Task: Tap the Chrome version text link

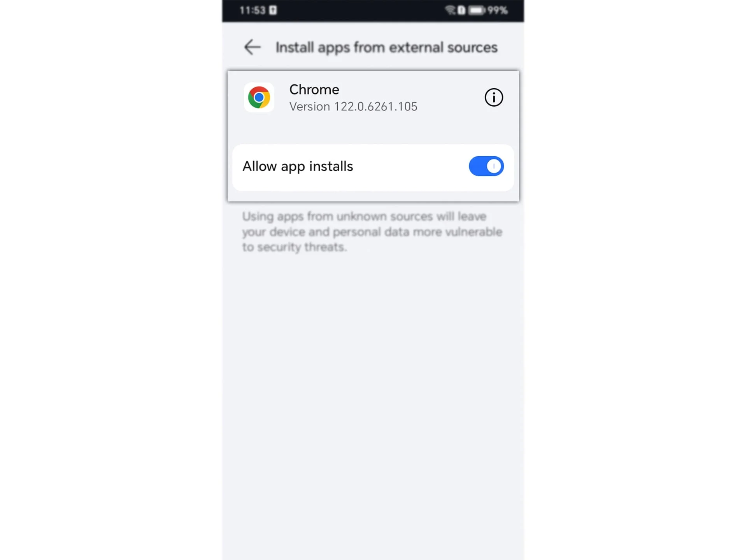Action: pyautogui.click(x=353, y=107)
